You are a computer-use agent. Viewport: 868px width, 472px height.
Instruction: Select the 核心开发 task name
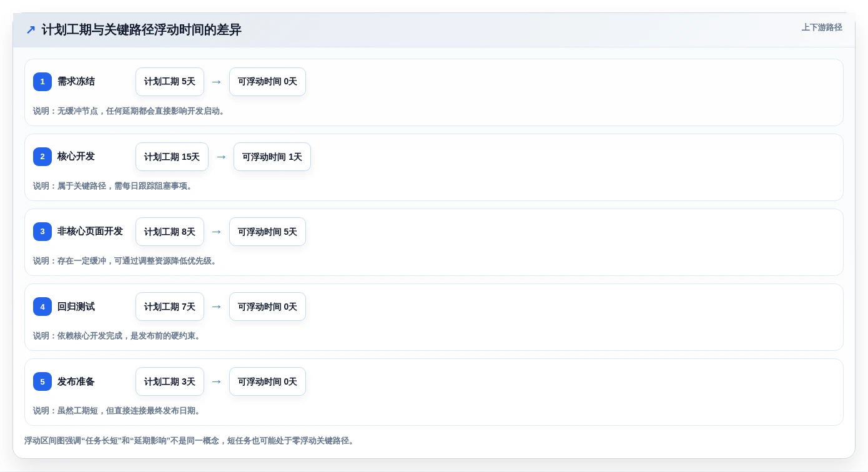[x=76, y=157]
